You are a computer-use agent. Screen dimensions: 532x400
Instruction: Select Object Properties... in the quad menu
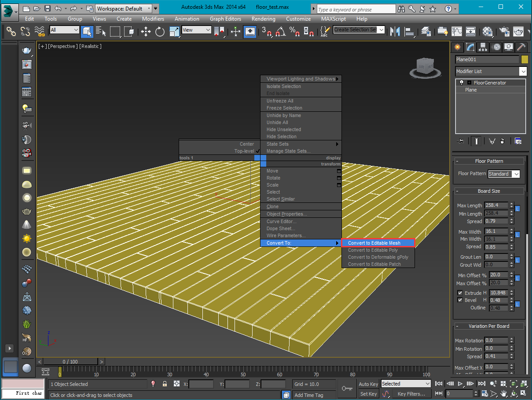click(x=301, y=214)
